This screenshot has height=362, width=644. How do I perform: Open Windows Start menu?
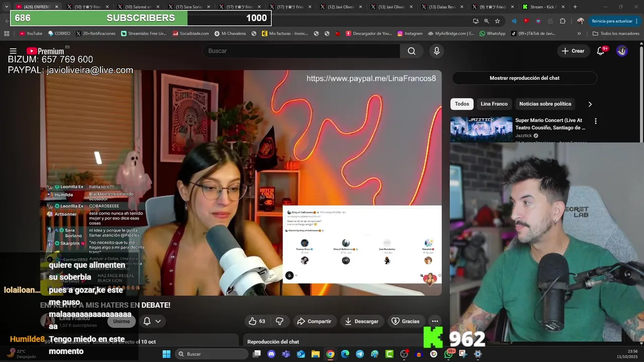click(x=166, y=354)
